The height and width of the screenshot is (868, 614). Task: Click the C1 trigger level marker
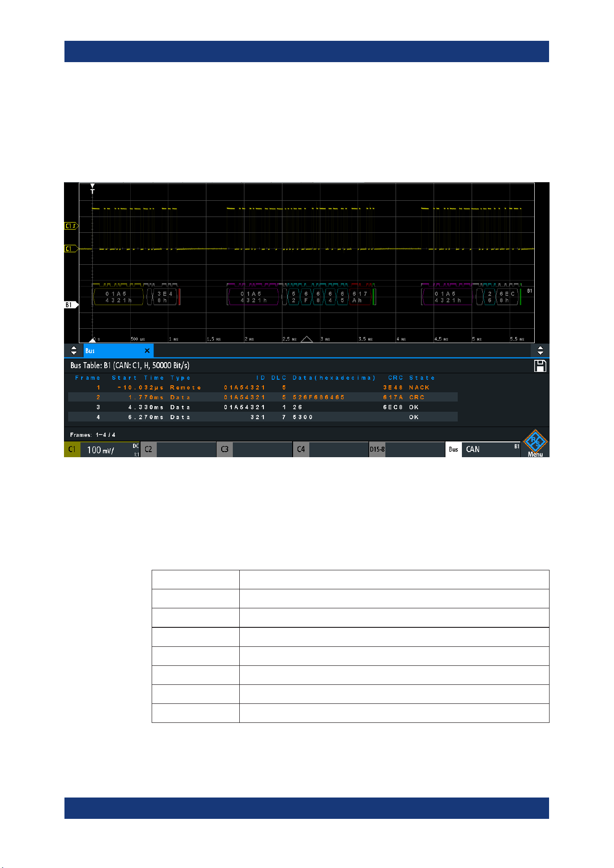(71, 226)
